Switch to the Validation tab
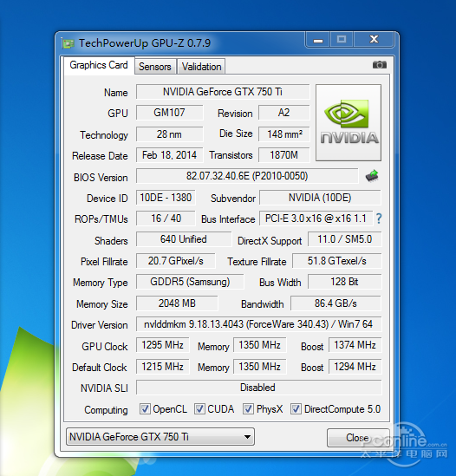Screen dimensions: 456x476 pos(201,67)
